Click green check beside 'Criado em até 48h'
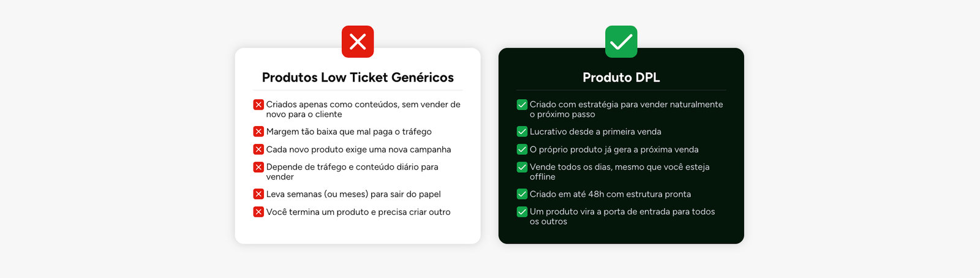This screenshot has width=980, height=278. point(522,194)
